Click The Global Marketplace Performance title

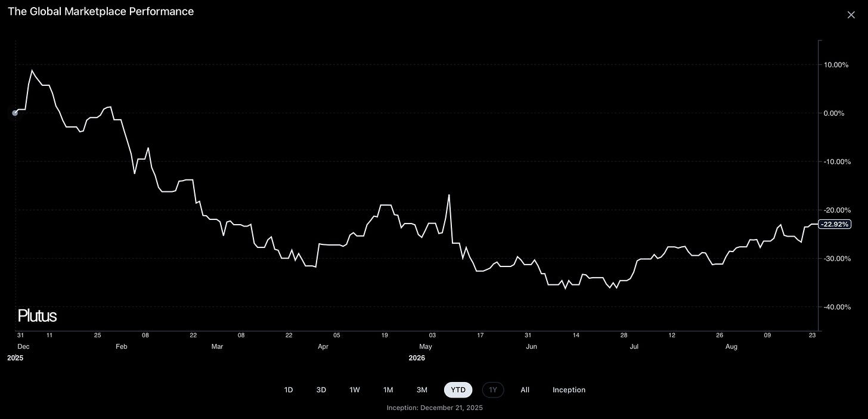101,11
